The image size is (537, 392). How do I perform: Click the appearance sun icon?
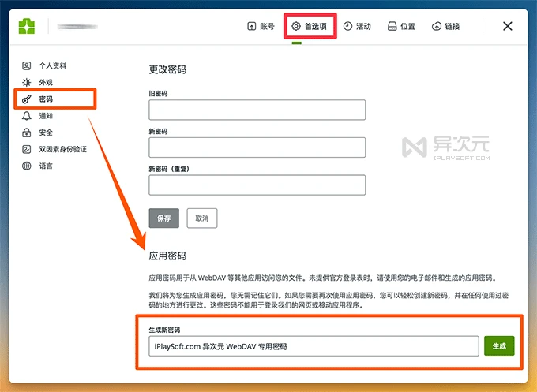26,83
